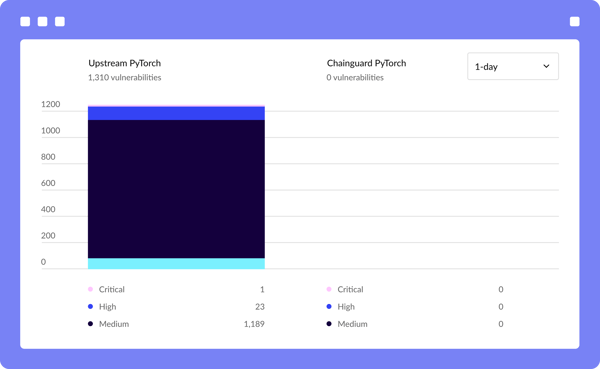Click the Critical label under Upstream PyTorch
600x369 pixels.
[112, 289]
